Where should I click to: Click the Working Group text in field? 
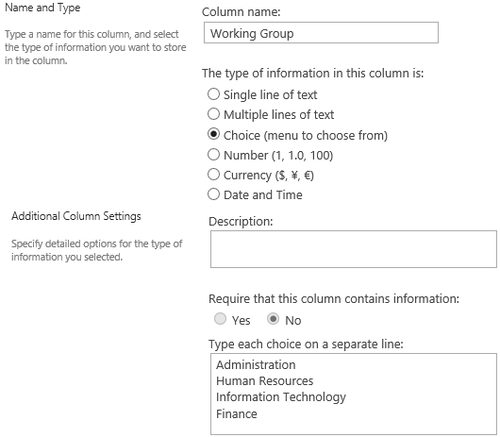pos(252,33)
